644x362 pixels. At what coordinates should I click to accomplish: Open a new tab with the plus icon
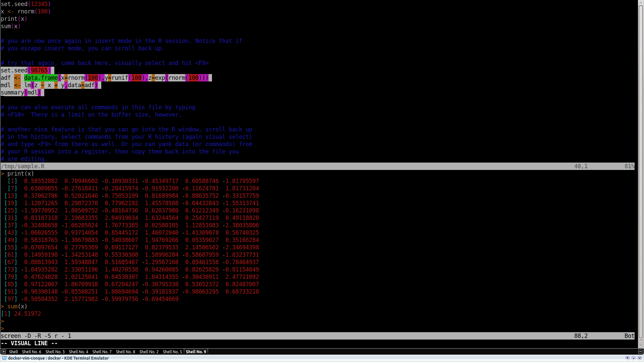[x=4, y=352]
